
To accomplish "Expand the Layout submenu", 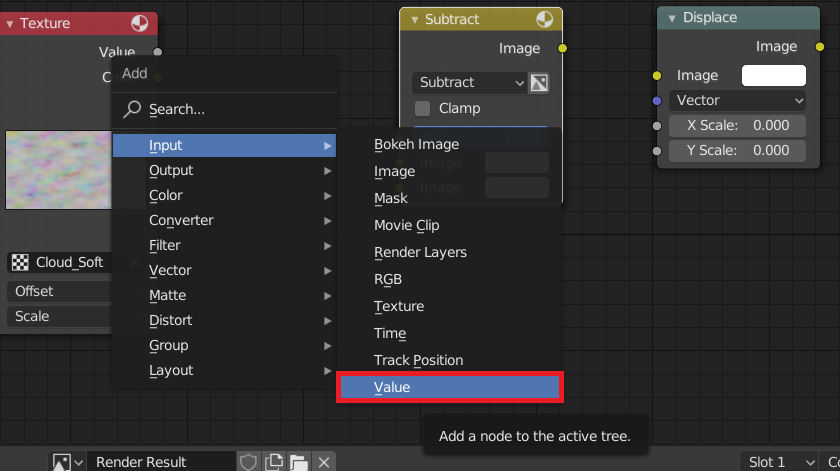I will (224, 370).
